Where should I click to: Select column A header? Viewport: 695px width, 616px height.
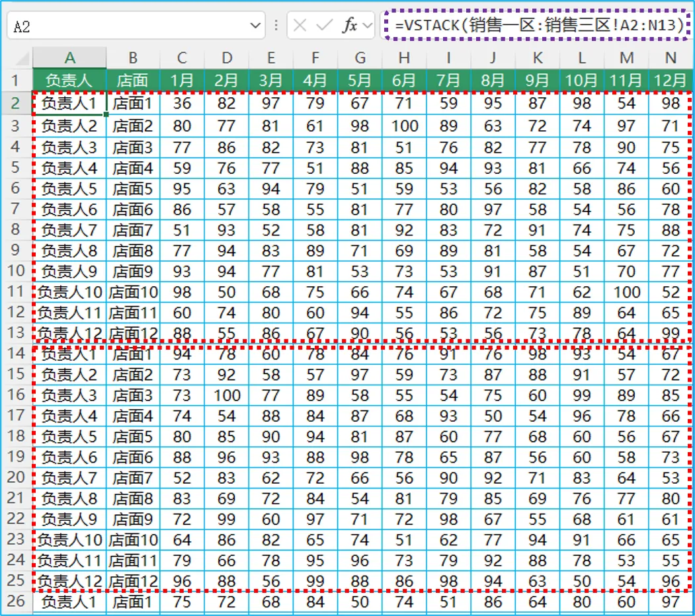tap(69, 58)
